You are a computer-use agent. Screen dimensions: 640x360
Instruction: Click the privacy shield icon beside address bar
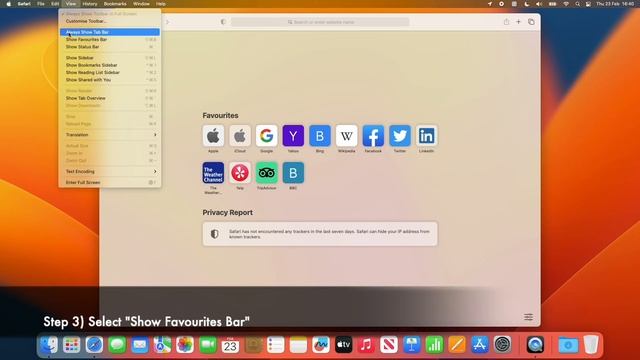[223, 22]
